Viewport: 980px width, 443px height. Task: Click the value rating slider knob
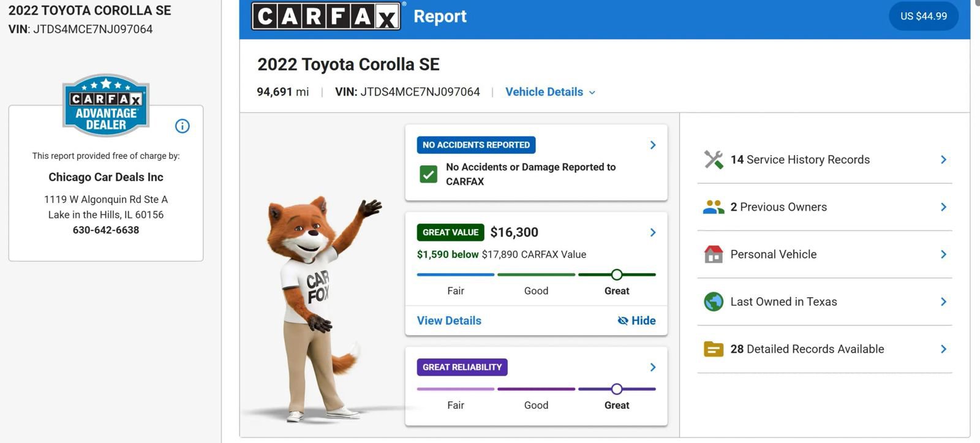pyautogui.click(x=617, y=275)
